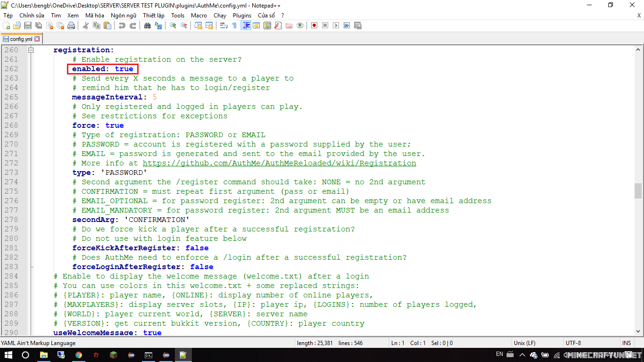Toggle Word wrap toolbar button
The width and height of the screenshot is (644, 362).
click(x=224, y=25)
